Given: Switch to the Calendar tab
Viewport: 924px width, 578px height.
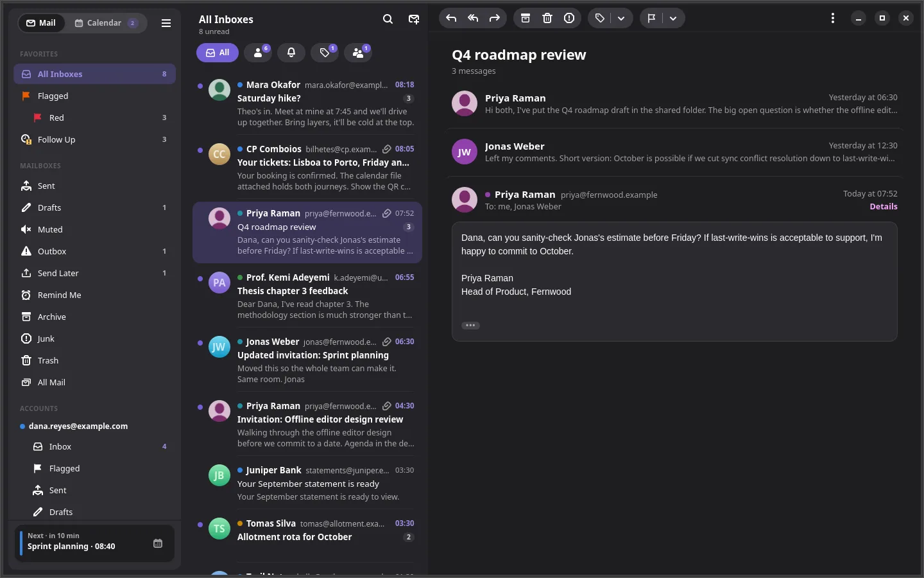Looking at the screenshot, I should coord(106,23).
